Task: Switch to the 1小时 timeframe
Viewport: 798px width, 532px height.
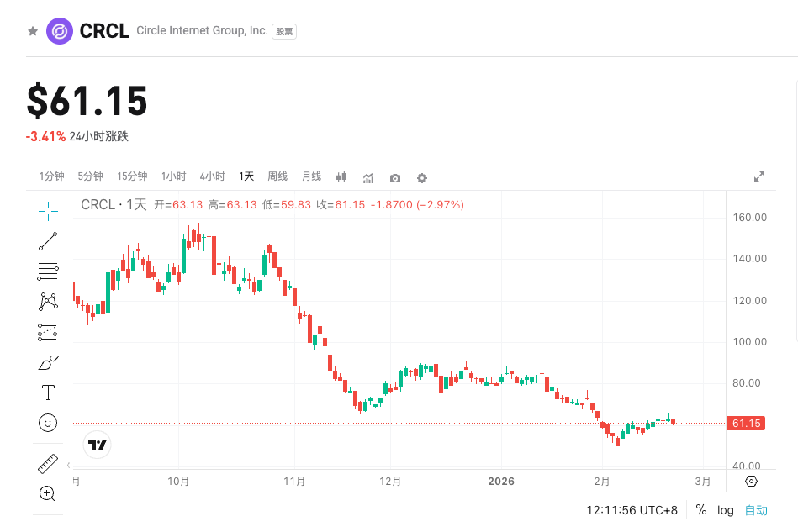Action: pos(173,176)
